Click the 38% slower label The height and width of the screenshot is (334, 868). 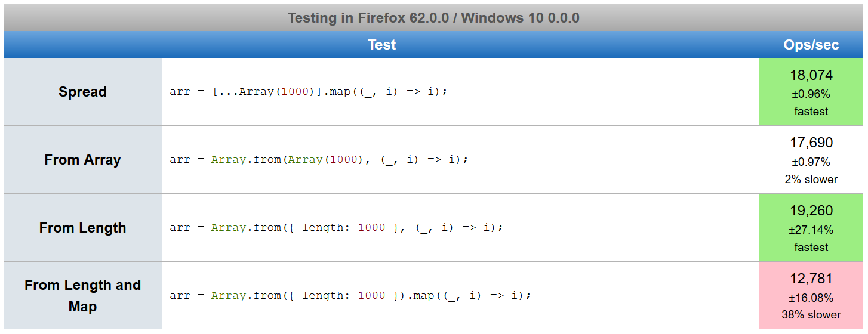811,314
